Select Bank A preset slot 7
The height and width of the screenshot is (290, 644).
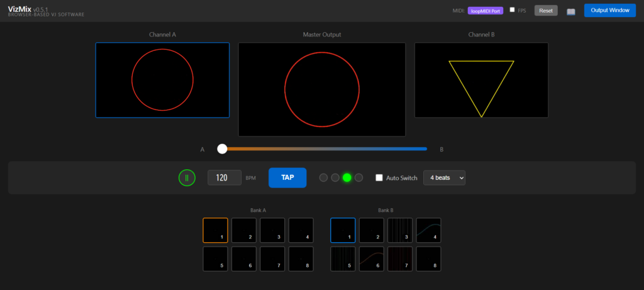(272, 259)
